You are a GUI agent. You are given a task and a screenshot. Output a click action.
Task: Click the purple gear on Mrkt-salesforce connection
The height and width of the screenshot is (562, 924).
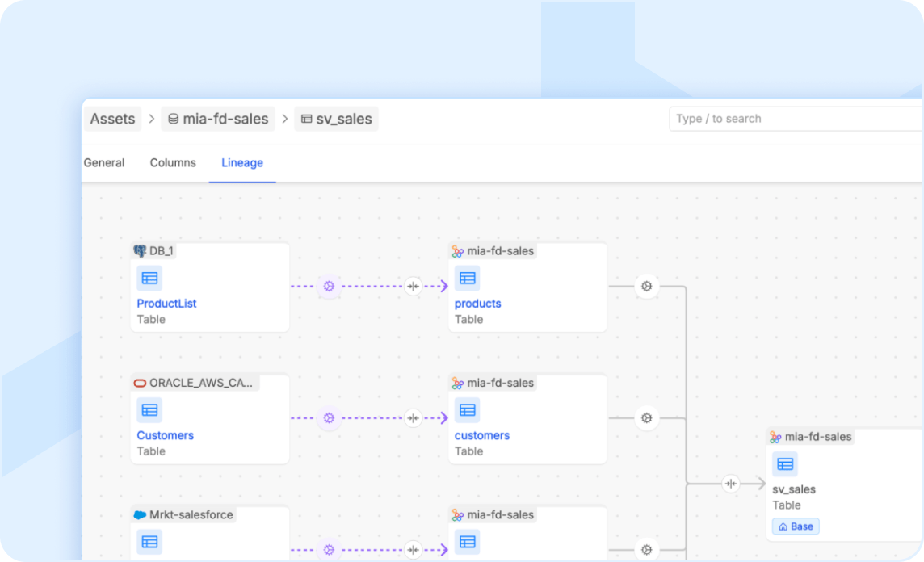tap(329, 550)
